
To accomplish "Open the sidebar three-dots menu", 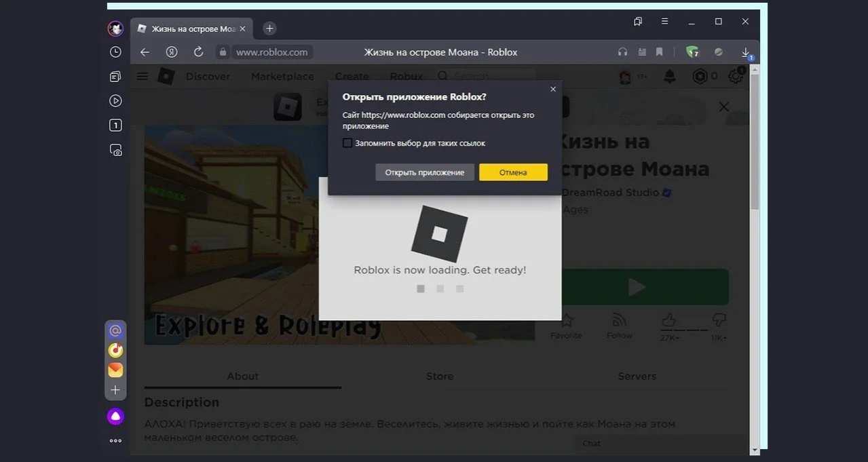I will (115, 441).
